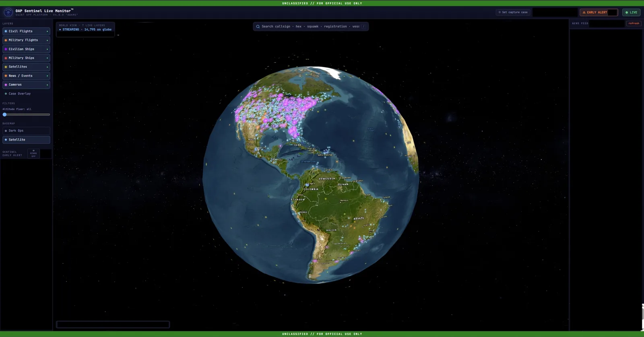Select the Satellite basemap
The height and width of the screenshot is (337, 644).
pyautogui.click(x=26, y=140)
